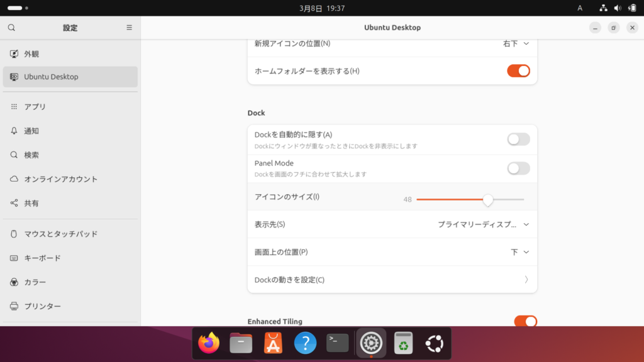Open Ubuntu App Center from dock

(273, 343)
